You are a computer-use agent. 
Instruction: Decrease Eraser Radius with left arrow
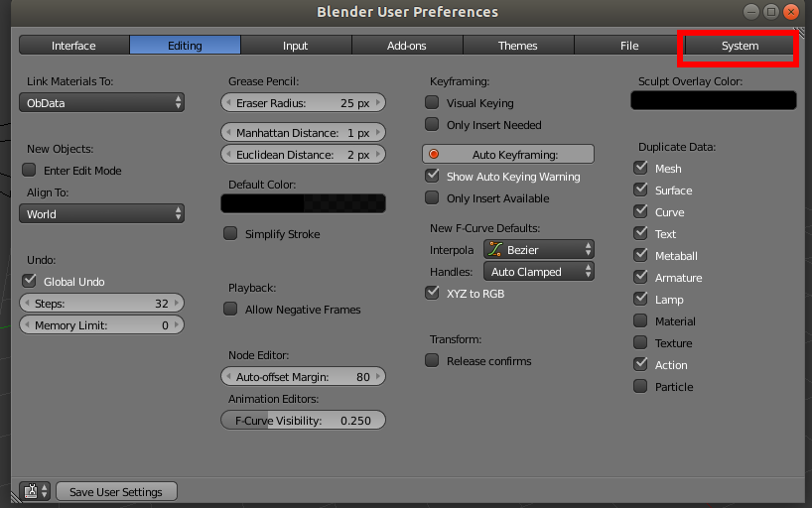(228, 102)
